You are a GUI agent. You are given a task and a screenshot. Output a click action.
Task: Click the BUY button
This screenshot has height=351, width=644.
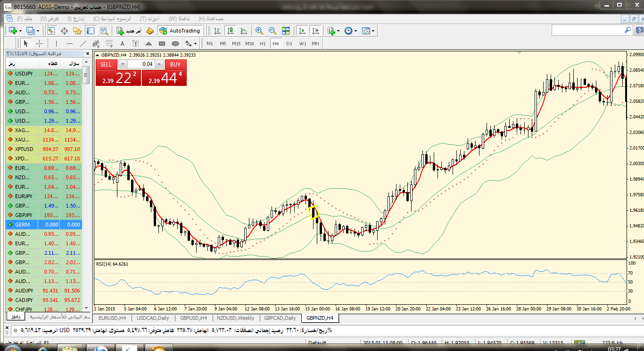point(175,64)
